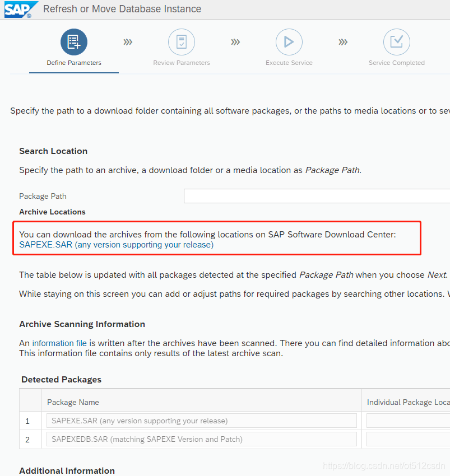The height and width of the screenshot is (476, 450).
Task: Click the Service Completed label
Action: pyautogui.click(x=397, y=63)
